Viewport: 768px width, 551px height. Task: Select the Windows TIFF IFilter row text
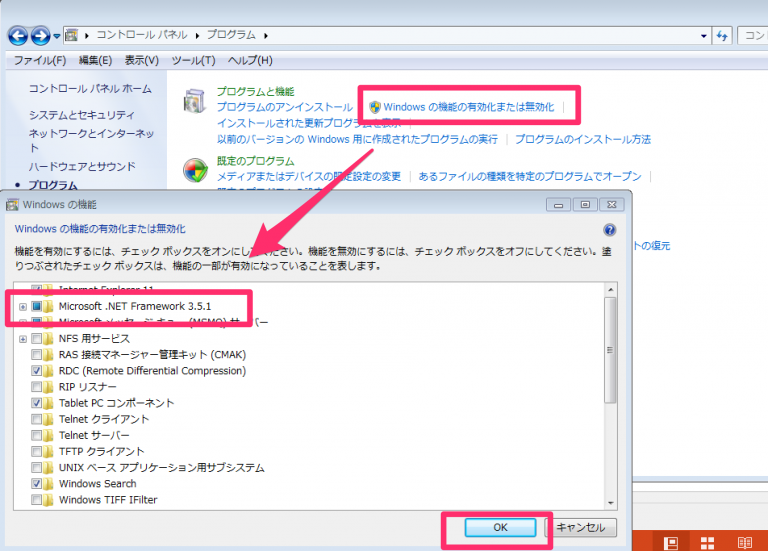tap(108, 500)
